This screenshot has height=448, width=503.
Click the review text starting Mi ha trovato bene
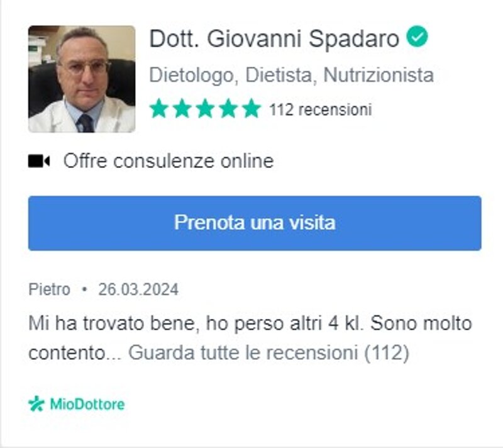coord(250,338)
